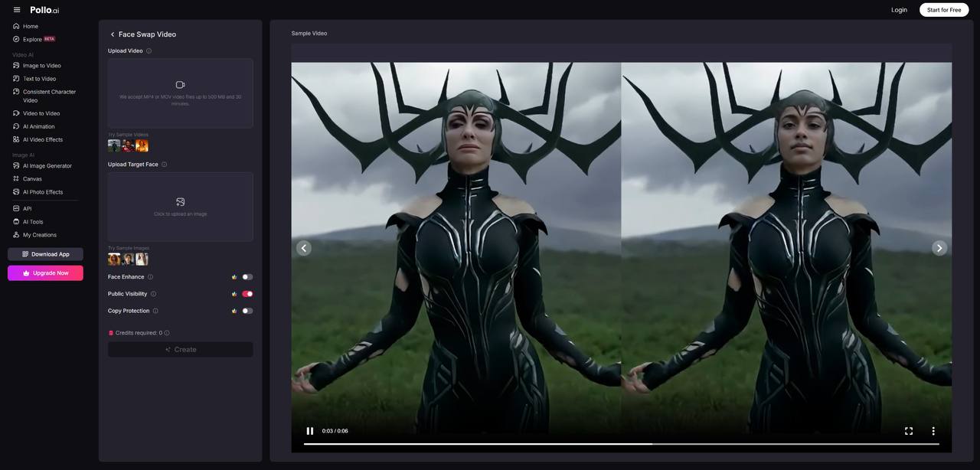Click the Sample Video heading
980x470 pixels.
[309, 34]
